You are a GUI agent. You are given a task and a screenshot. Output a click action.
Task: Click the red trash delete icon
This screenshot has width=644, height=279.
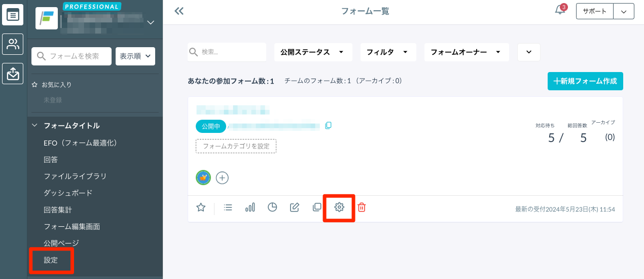pos(362,207)
